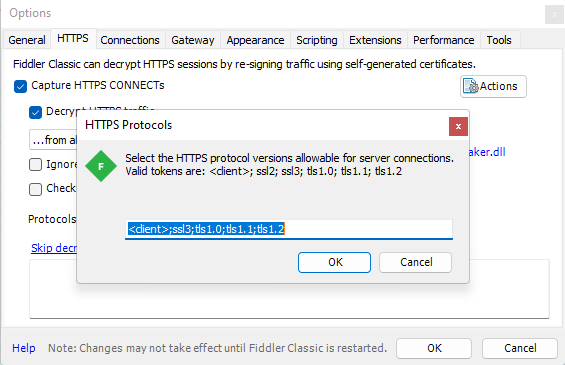Close the HTTPS Protocols dialog
This screenshot has height=365, width=565.
pyautogui.click(x=458, y=126)
